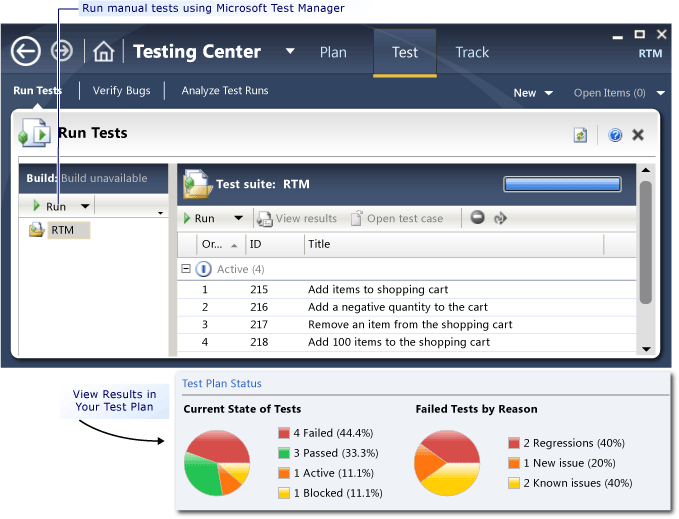Screen dimensions: 679x519
Task: Click the View results toolbar icon
Action: tap(297, 219)
